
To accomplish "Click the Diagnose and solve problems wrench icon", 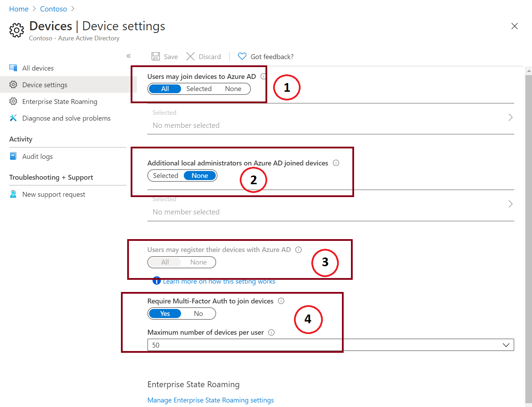I will coord(13,118).
